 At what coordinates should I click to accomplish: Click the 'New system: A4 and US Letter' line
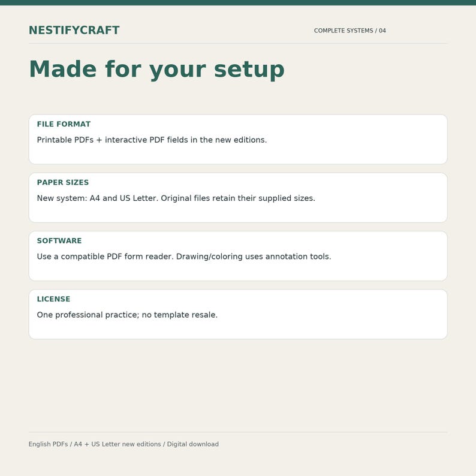point(176,198)
